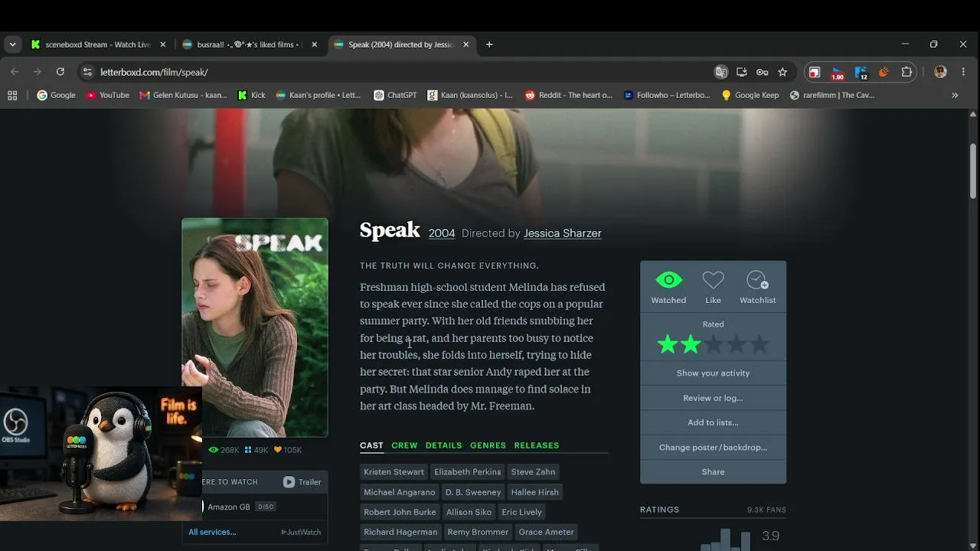Open the Google Keep bookmark
The image size is (980, 551).
tap(750, 96)
